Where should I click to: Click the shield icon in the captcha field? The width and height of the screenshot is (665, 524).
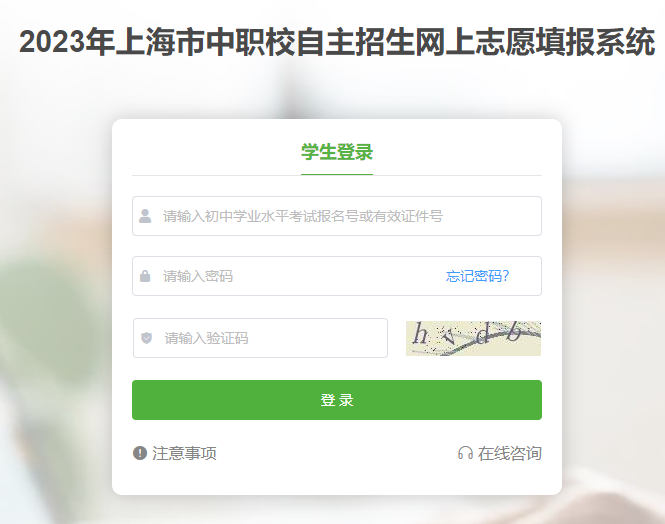146,338
